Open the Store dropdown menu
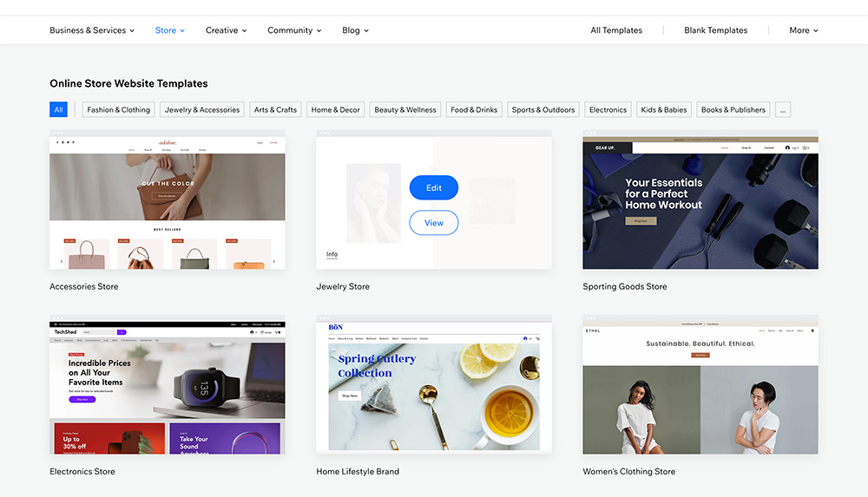The height and width of the screenshot is (497, 868). tap(170, 30)
